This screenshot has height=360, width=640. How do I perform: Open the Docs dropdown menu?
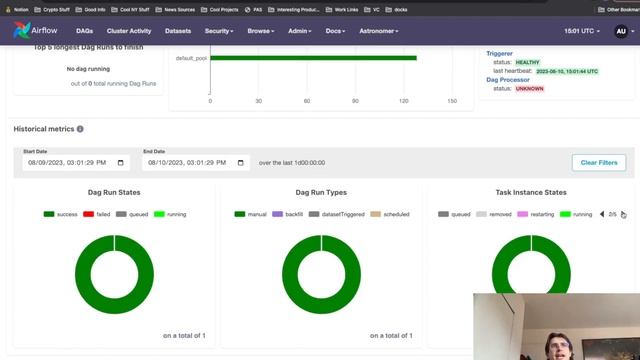(335, 31)
